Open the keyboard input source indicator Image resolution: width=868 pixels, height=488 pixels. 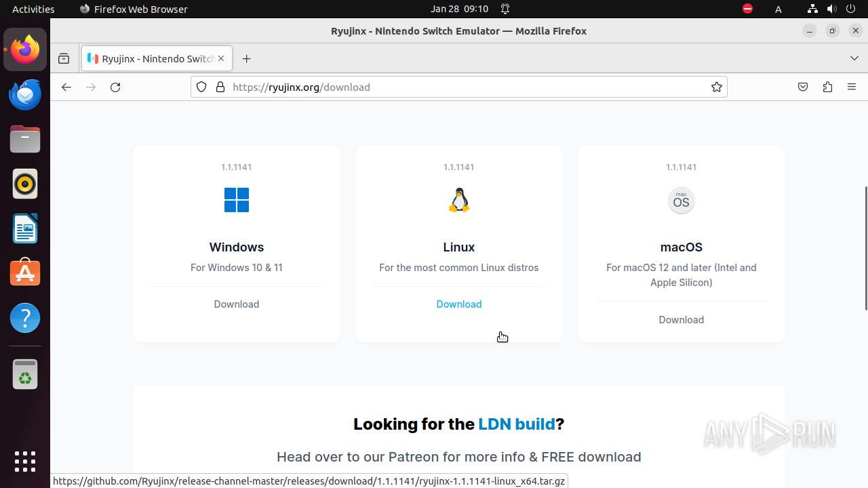pos(778,9)
